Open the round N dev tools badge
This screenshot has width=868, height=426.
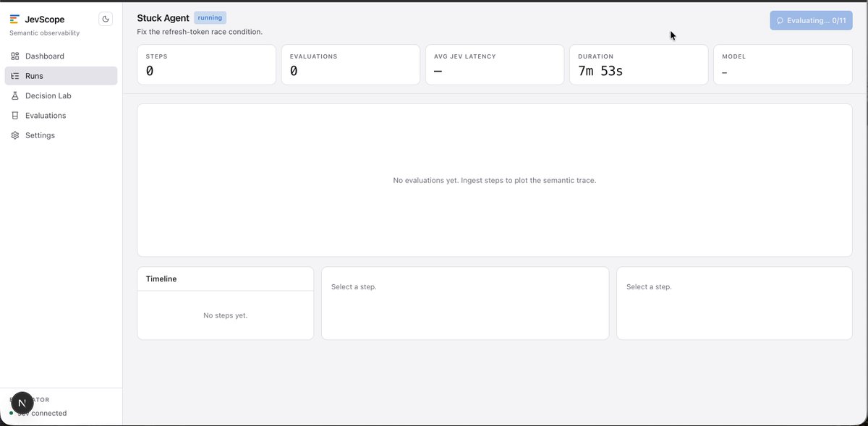(x=22, y=404)
